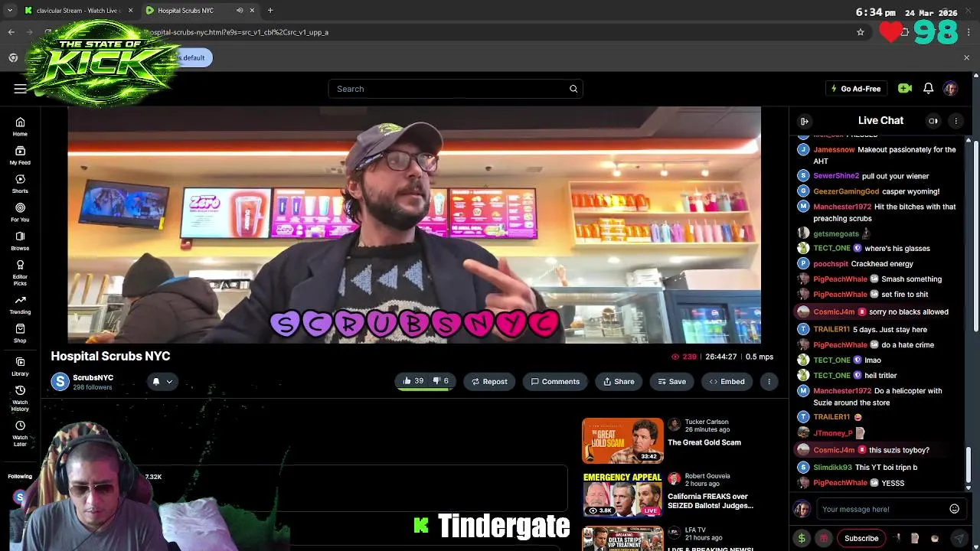Open the user profile avatar menu
Image resolution: width=980 pixels, height=551 pixels.
(950, 89)
